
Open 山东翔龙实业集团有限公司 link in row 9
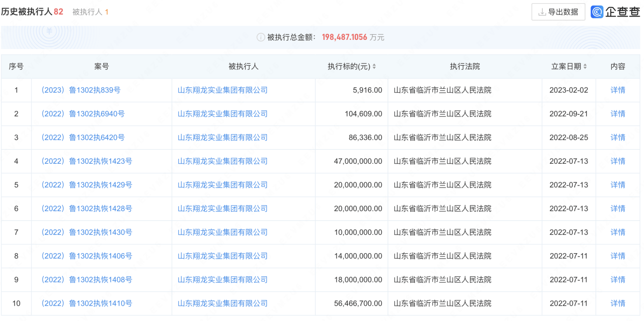(x=223, y=279)
